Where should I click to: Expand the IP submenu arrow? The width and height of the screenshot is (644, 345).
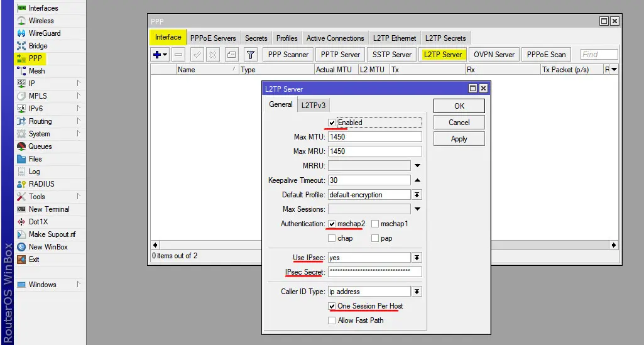pyautogui.click(x=79, y=83)
